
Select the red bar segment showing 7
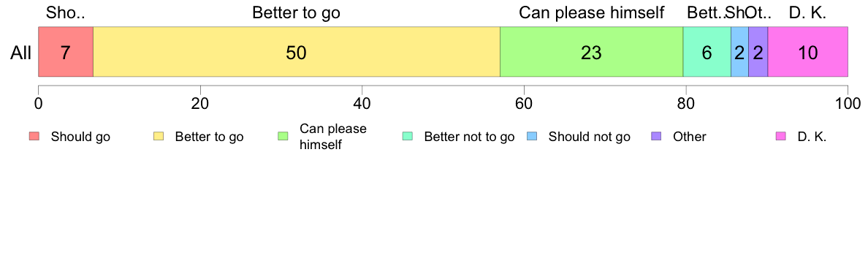click(x=65, y=51)
